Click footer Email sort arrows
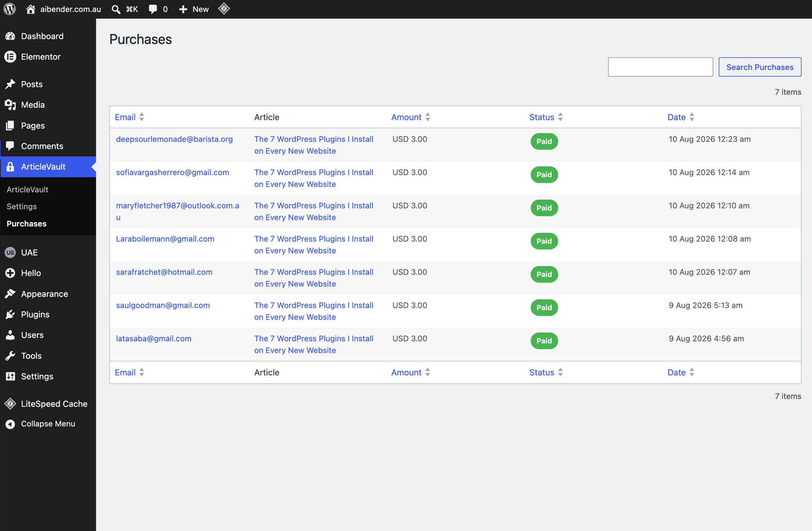The width and height of the screenshot is (812, 531). 141,372
